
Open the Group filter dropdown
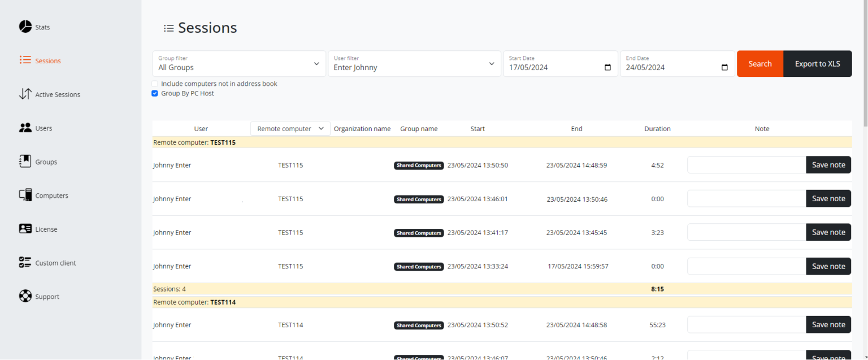[x=316, y=64]
